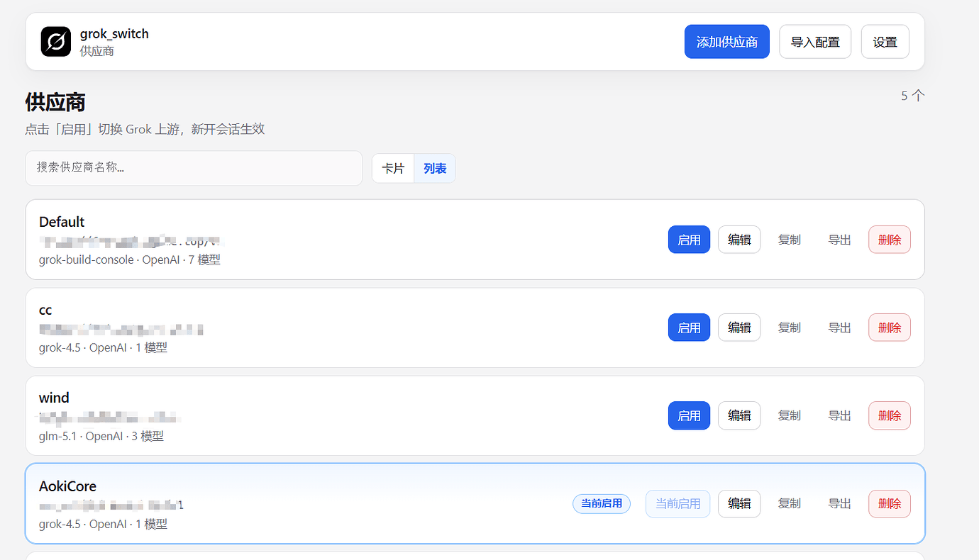
Task: Click AokiCore's 当前启用 status badge
Action: point(602,503)
